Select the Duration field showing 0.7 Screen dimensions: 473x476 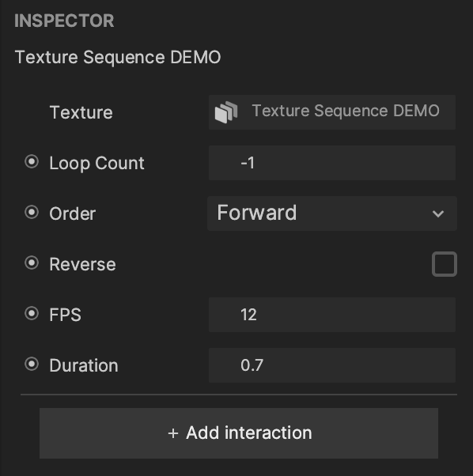pyautogui.click(x=332, y=365)
